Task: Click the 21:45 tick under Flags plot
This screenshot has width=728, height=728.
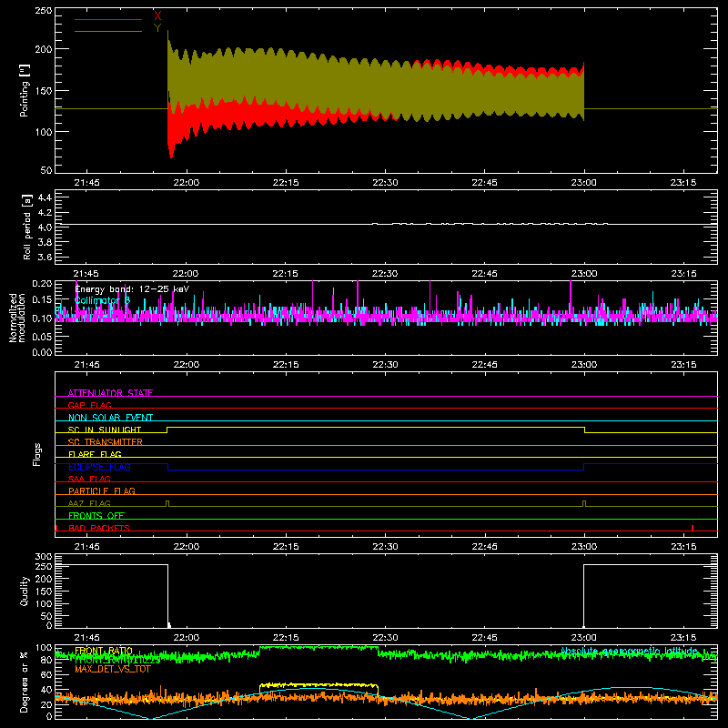Action: (86, 547)
